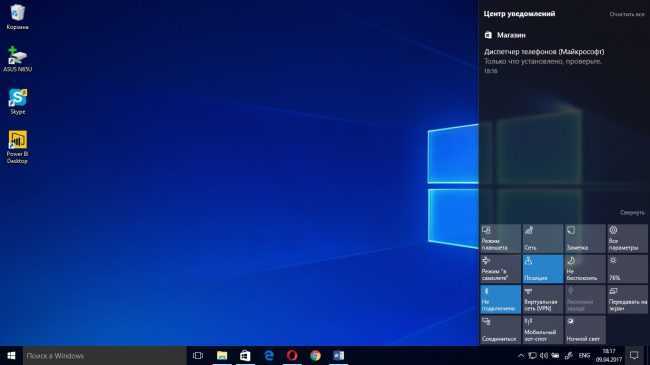The width and height of the screenshot is (650, 365).
Task: Open the Opera browser in taskbar
Action: point(292,356)
